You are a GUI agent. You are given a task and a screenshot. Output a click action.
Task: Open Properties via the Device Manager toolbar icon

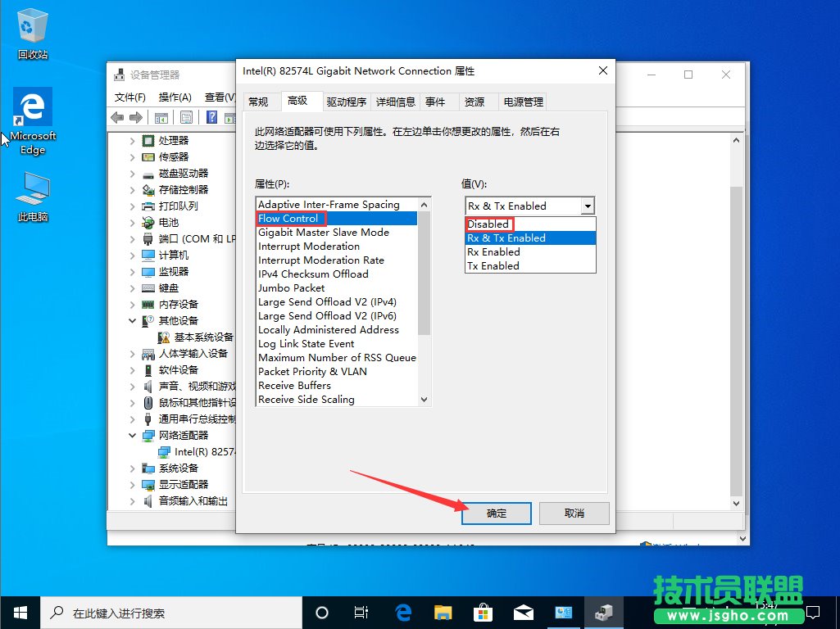(187, 117)
